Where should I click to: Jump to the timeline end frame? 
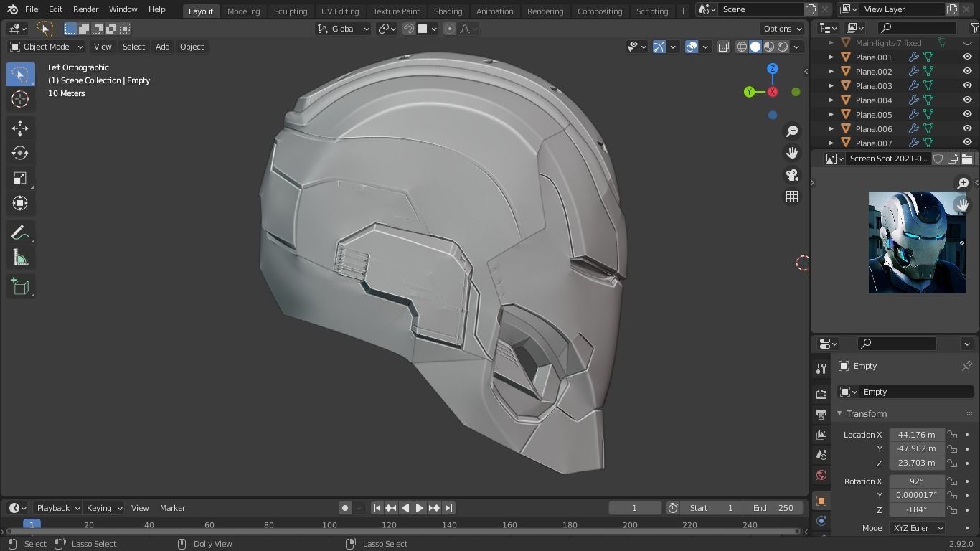coord(448,508)
